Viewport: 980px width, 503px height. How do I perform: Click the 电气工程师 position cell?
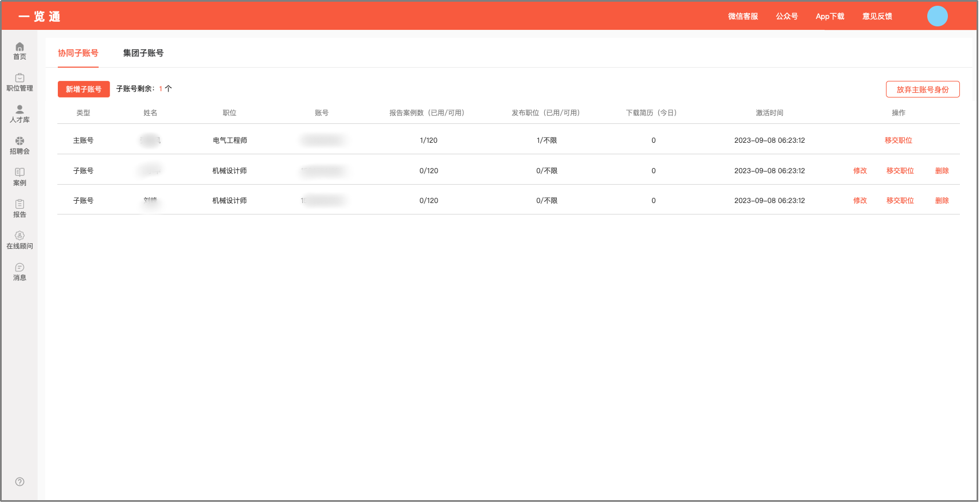[x=230, y=141]
